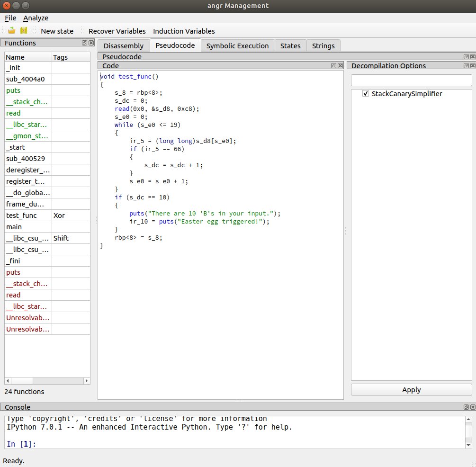Click the "Easter egg triggered!" string

220,221
